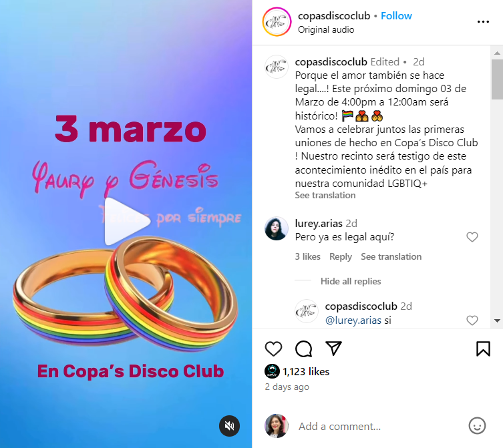This screenshot has height=448, width=503.
Task: Open the three-dot more options menu
Action: [483, 22]
